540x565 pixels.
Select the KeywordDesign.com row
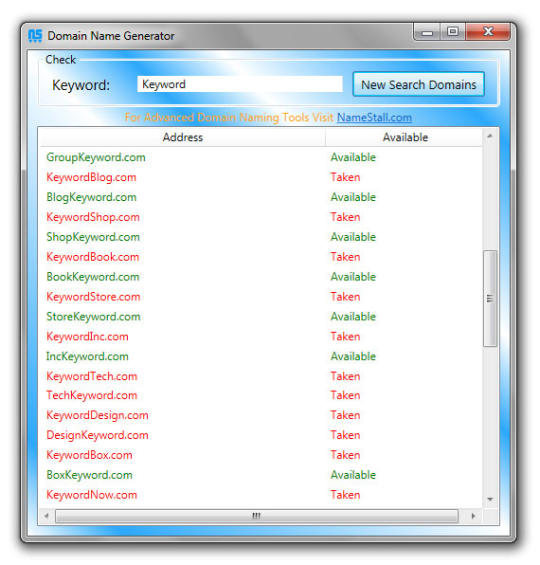[x=261, y=415]
